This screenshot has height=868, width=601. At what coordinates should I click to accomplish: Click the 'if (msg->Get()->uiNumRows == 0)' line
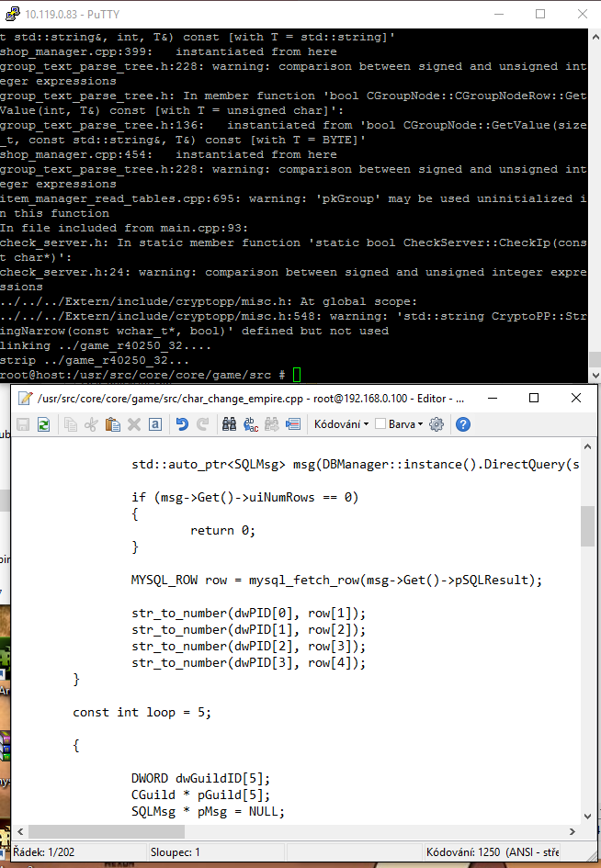[244, 497]
